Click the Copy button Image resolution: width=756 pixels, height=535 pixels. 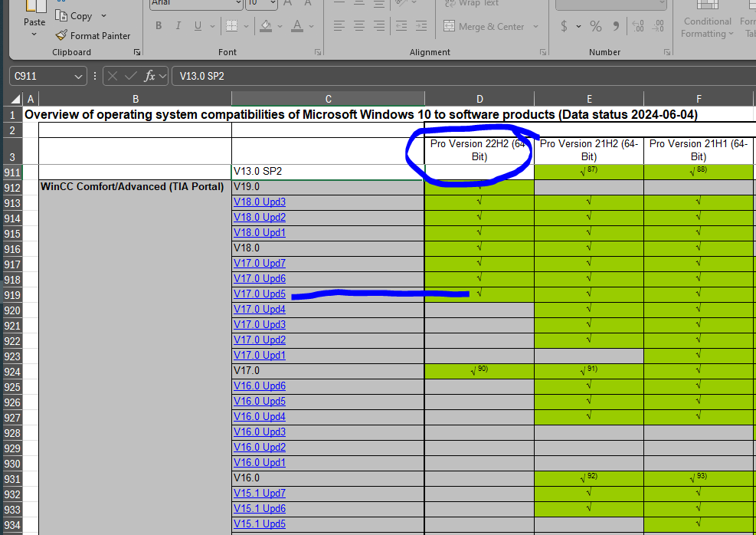(x=74, y=16)
